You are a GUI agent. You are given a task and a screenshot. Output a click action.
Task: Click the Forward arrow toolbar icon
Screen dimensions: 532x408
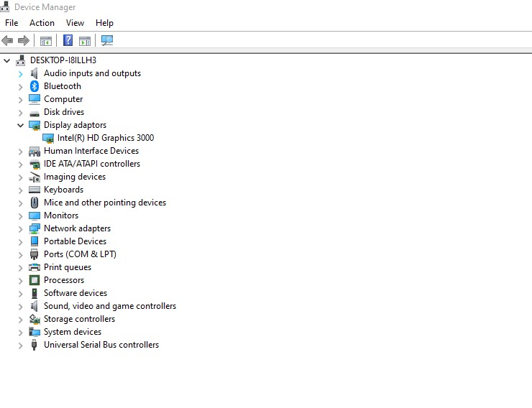(x=24, y=41)
